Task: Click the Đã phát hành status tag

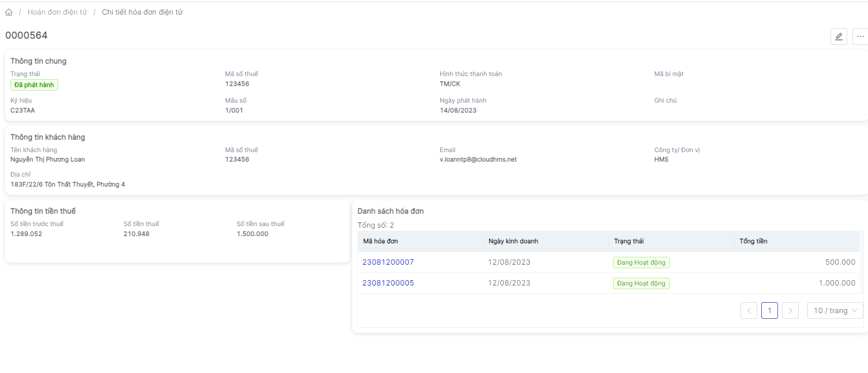Action: coord(34,85)
